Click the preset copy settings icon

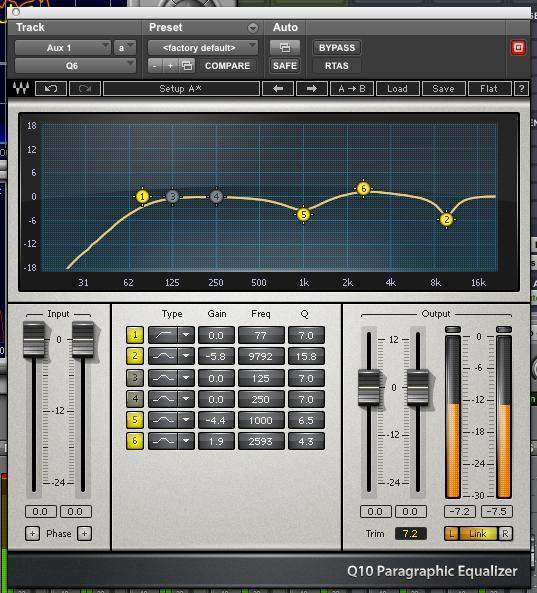(x=187, y=66)
